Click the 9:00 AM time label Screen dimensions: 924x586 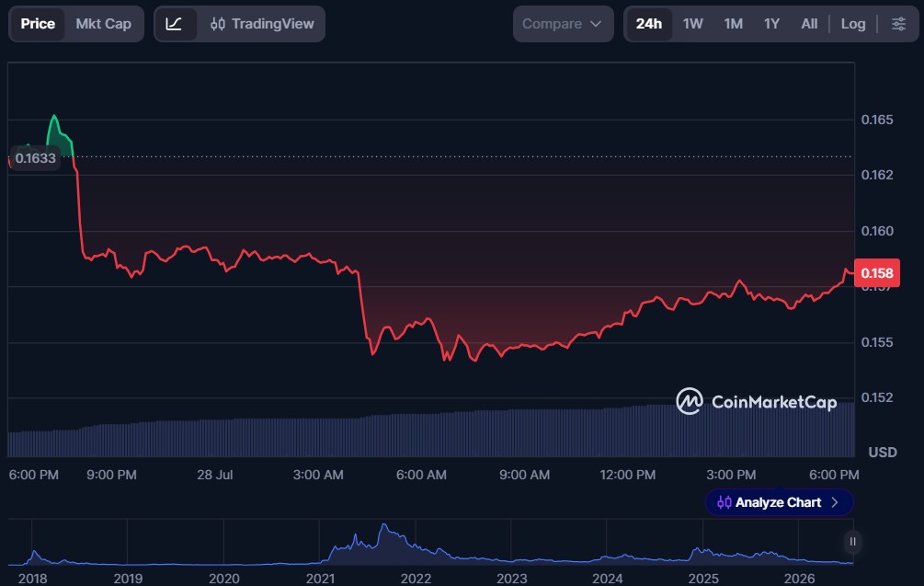point(524,475)
